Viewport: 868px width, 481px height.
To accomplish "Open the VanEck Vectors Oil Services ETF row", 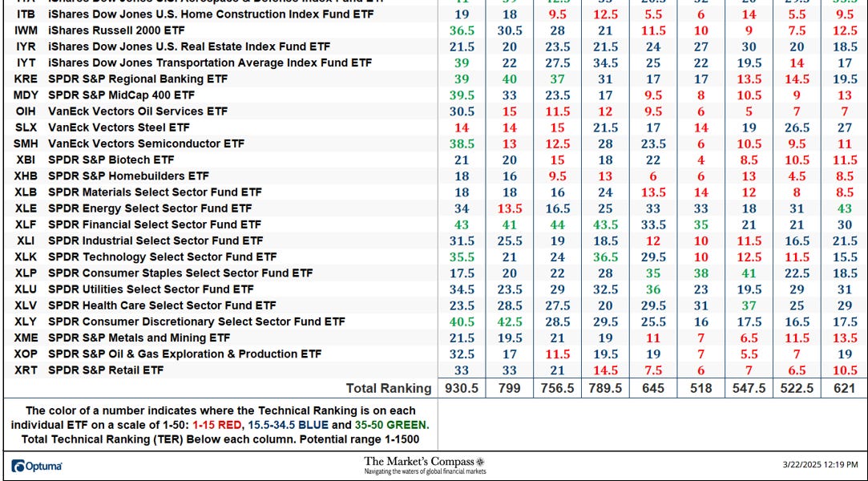I will pyautogui.click(x=136, y=111).
